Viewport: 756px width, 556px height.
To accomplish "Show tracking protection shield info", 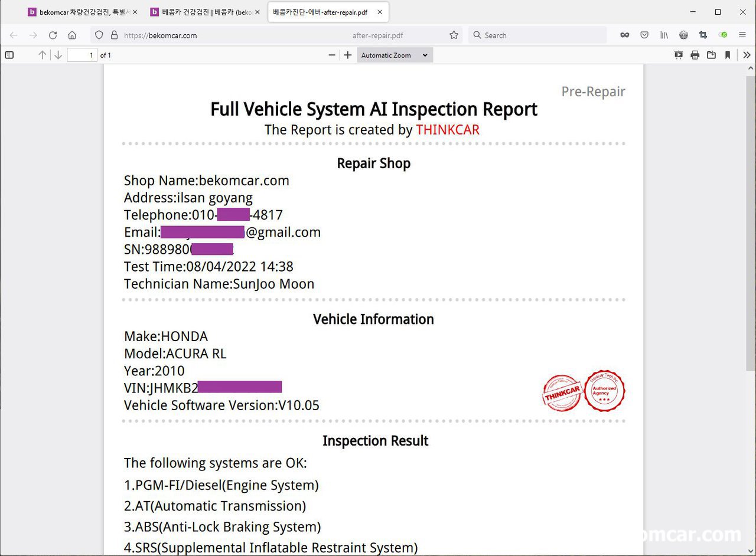I will (x=99, y=35).
